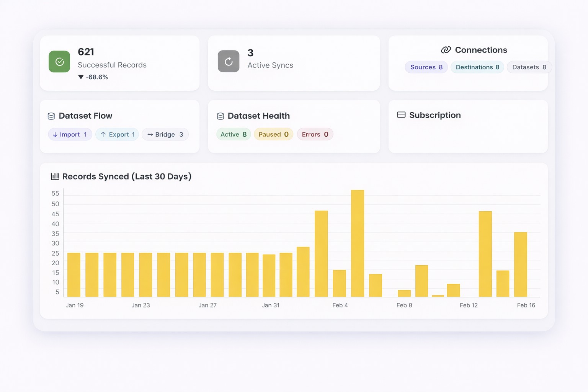This screenshot has height=392, width=588.
Task: Filter by the Bridge 3 chip
Action: [165, 134]
